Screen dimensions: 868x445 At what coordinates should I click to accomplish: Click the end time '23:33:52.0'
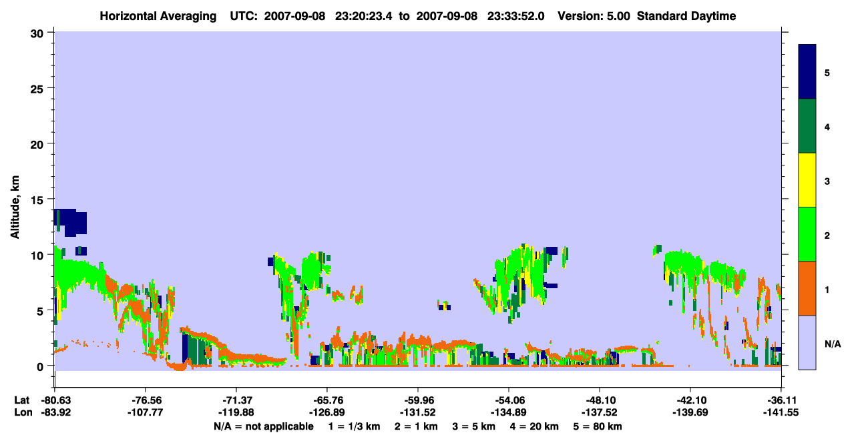pos(515,16)
